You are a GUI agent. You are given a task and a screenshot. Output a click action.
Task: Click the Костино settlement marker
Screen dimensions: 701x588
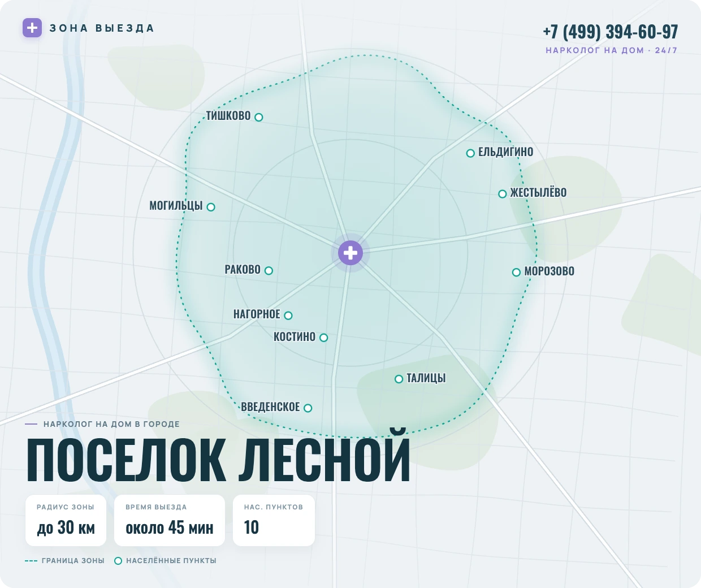click(x=324, y=338)
